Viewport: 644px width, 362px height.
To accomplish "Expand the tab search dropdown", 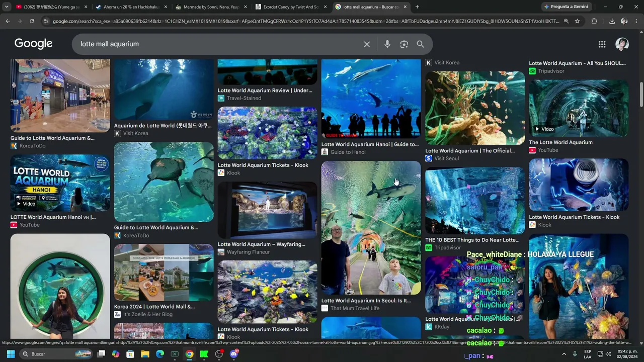I will point(7,7).
